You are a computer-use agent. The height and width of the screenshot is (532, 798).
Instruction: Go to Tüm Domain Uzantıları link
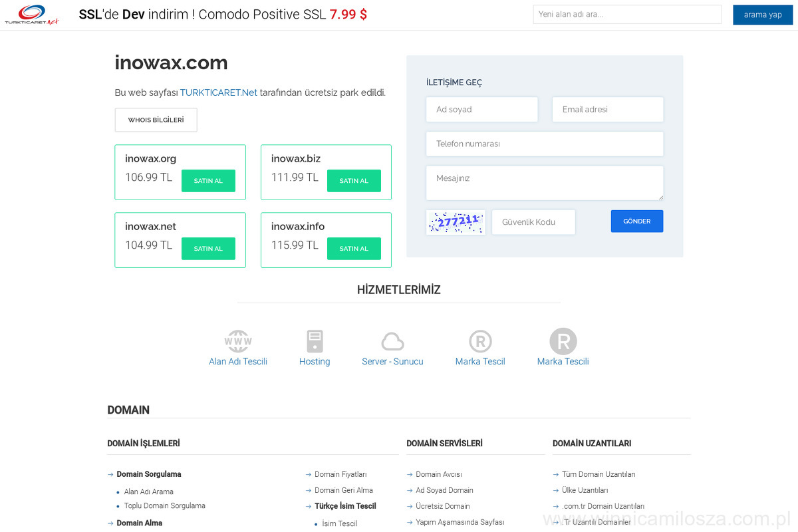point(598,474)
